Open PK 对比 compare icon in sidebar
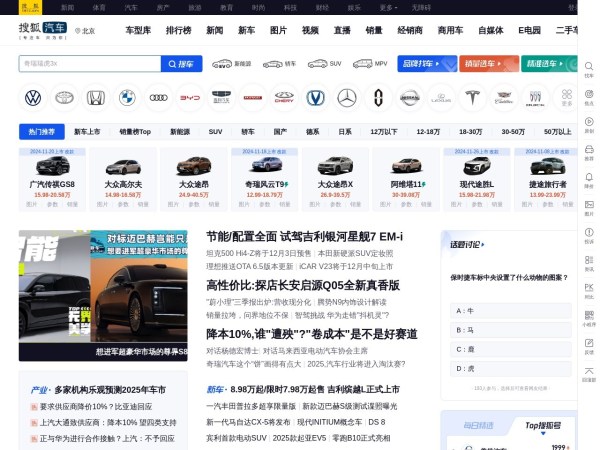The height and width of the screenshot is (450, 600). 588,290
